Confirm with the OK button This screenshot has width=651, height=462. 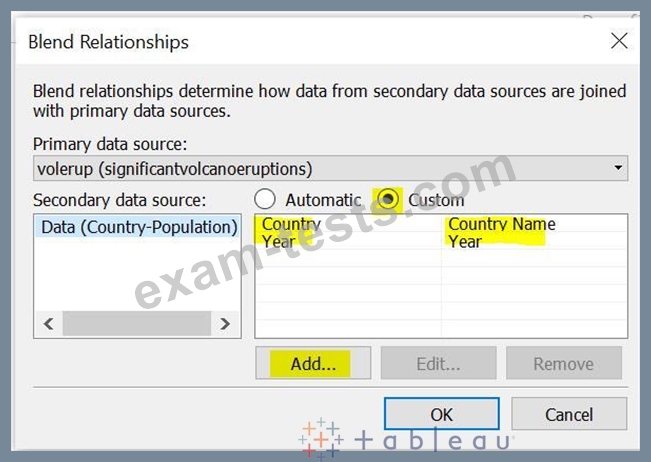tap(441, 414)
